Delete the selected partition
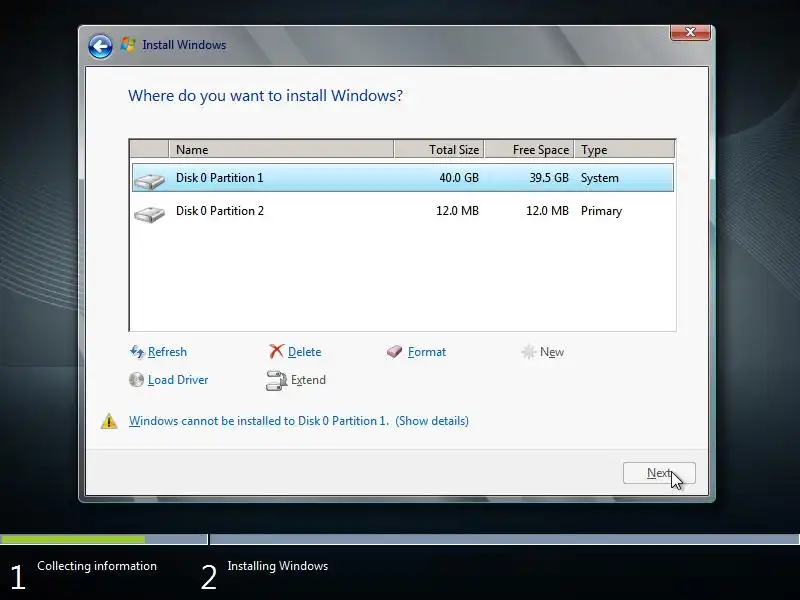This screenshot has height=600, width=800. [305, 352]
